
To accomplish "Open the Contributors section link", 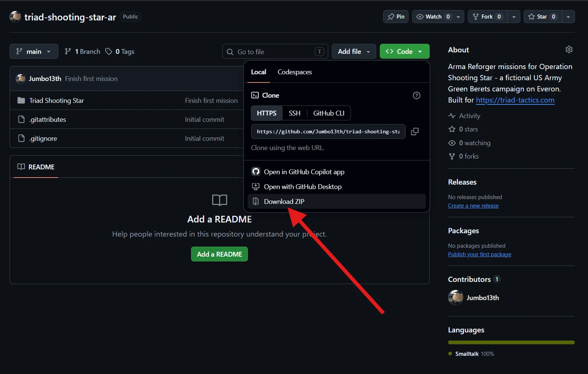I will tap(474, 279).
